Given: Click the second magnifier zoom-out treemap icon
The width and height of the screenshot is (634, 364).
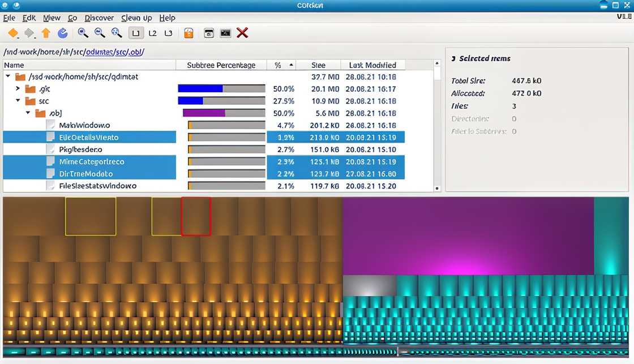Looking at the screenshot, I should pos(100,33).
